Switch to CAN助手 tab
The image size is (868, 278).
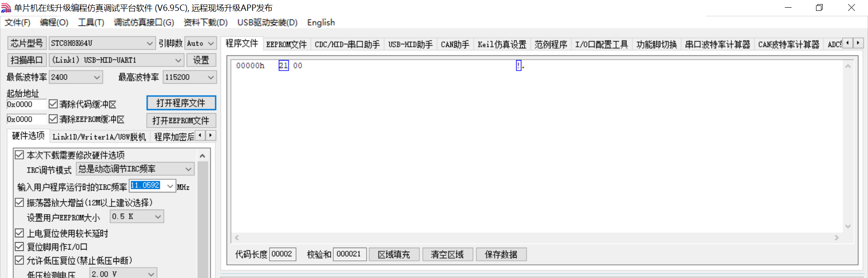point(455,44)
